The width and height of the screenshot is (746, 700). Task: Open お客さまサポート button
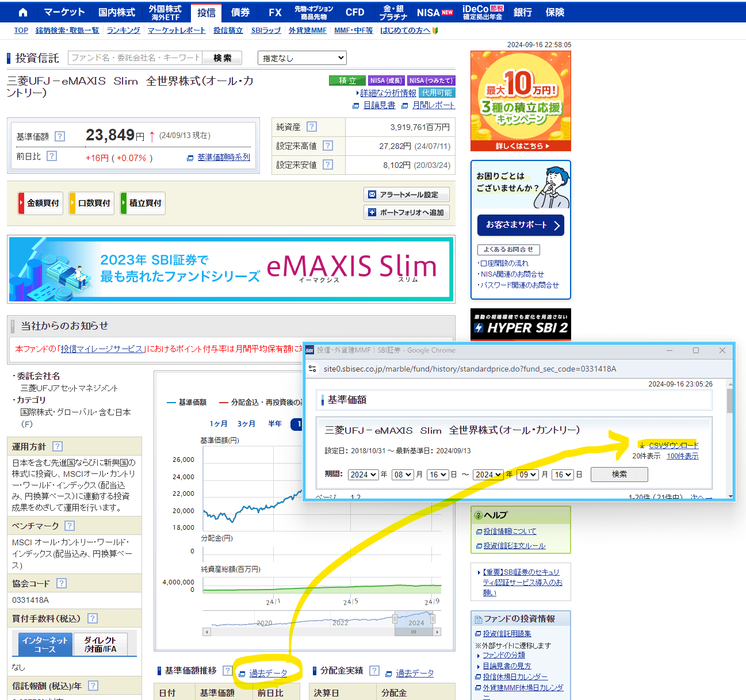click(521, 225)
